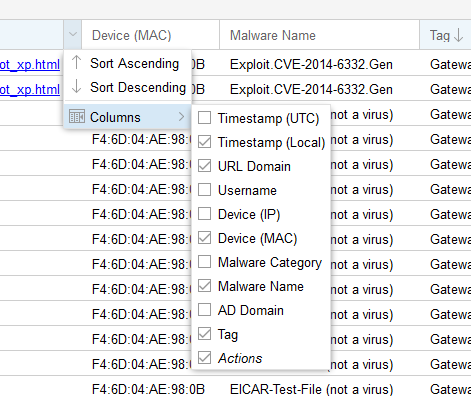Open the second ot_xp.html link
Image resolution: width=471 pixels, height=396 pixels.
point(30,89)
